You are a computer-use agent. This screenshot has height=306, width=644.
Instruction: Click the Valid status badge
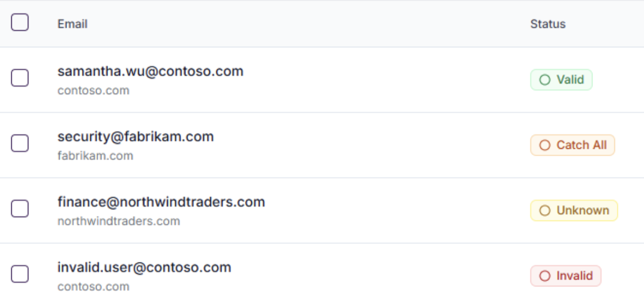561,80
